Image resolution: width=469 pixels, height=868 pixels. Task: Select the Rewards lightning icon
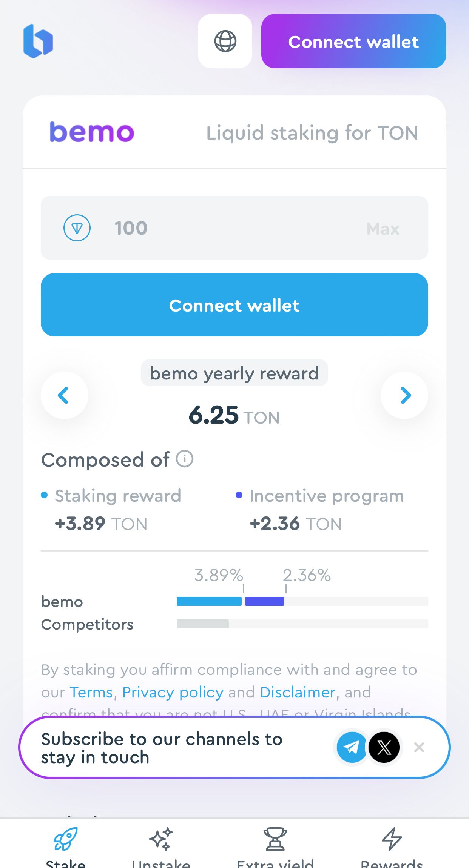(392, 840)
